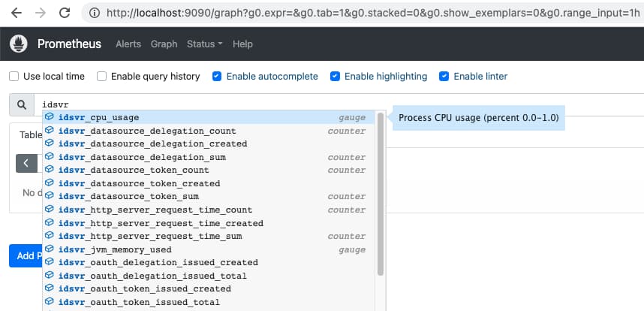Select the idsvr_datasource_token_sum metric
The height and width of the screenshot is (311, 644).
coord(209,196)
